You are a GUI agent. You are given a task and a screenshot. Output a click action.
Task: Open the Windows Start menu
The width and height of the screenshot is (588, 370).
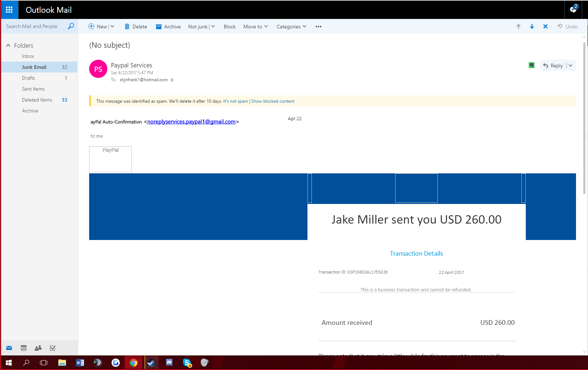tap(9, 363)
